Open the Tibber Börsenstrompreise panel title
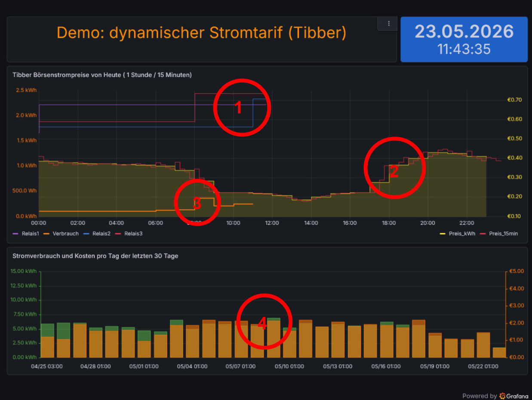 click(x=102, y=75)
